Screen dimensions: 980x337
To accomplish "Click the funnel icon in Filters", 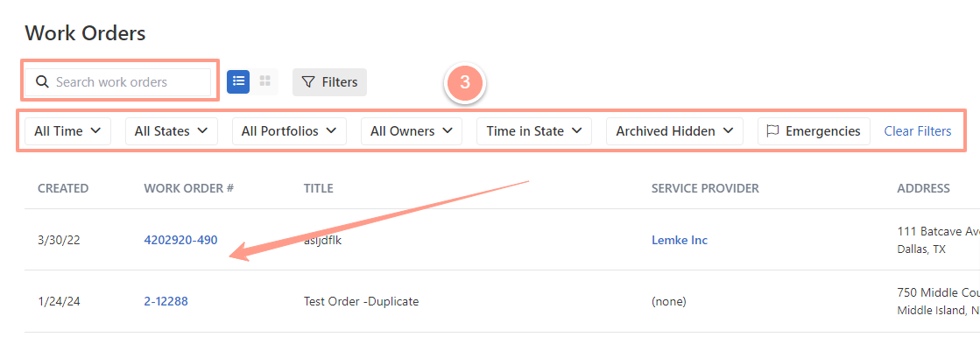I will click(x=308, y=82).
